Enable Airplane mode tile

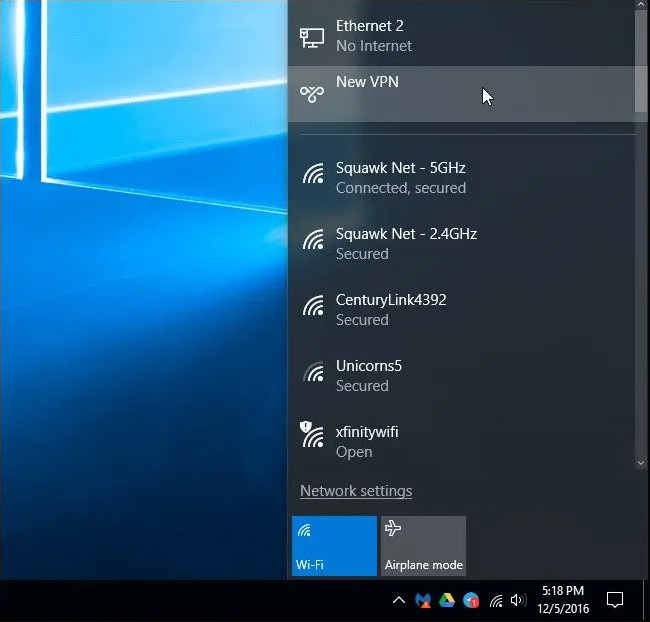click(423, 546)
